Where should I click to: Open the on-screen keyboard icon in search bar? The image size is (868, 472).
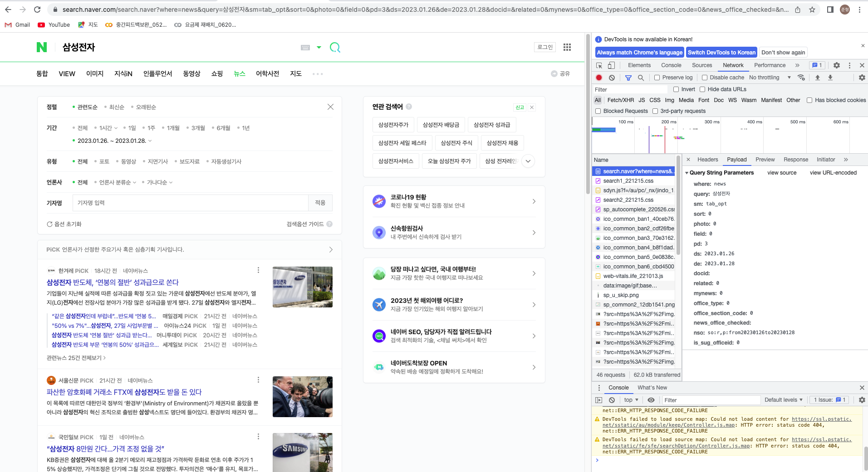point(305,47)
